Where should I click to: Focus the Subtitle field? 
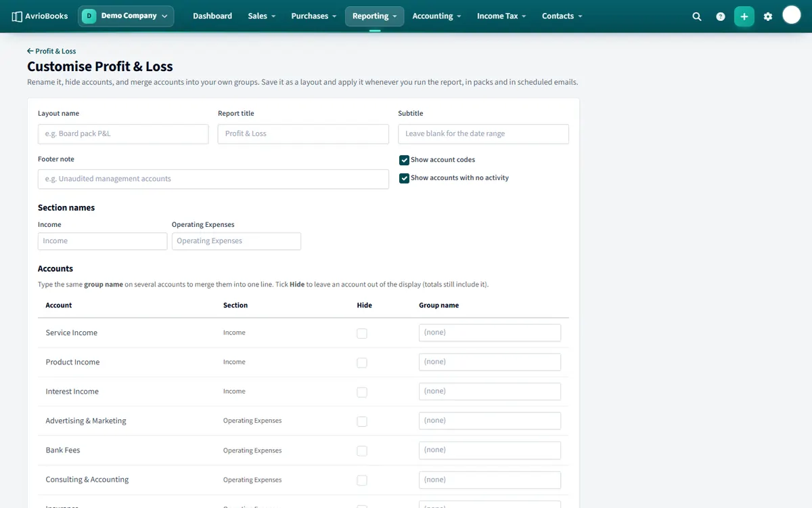click(x=483, y=134)
